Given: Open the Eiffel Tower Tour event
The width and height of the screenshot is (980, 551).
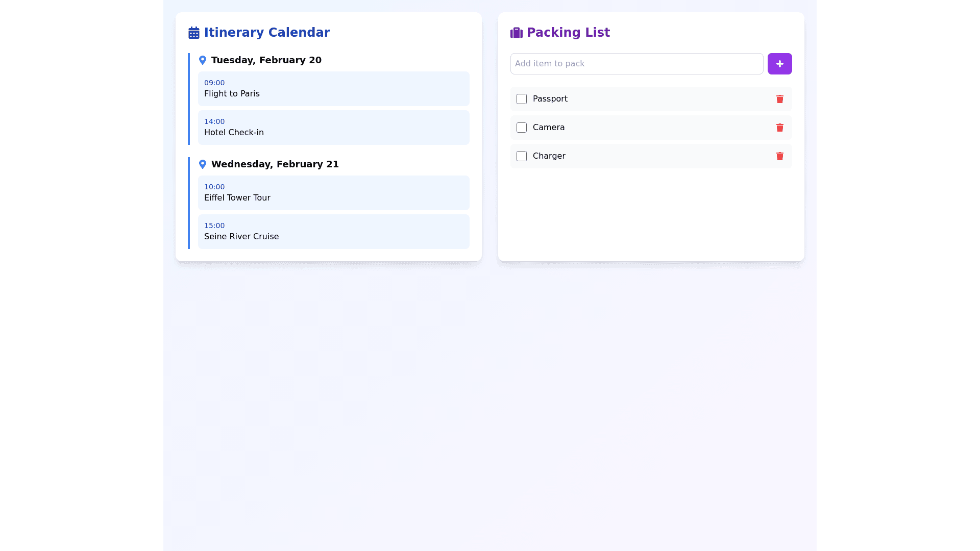Looking at the screenshot, I should coord(333,193).
